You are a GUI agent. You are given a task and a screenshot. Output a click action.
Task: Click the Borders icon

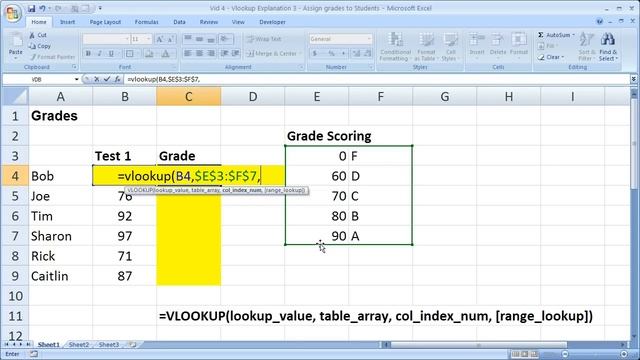coord(129,53)
